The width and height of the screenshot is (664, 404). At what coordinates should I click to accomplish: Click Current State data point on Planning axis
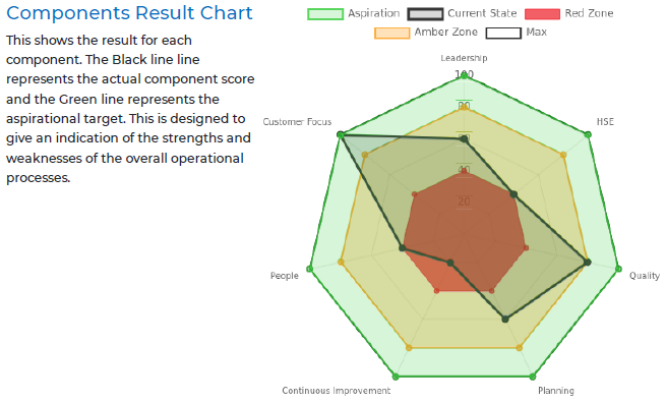pos(505,320)
